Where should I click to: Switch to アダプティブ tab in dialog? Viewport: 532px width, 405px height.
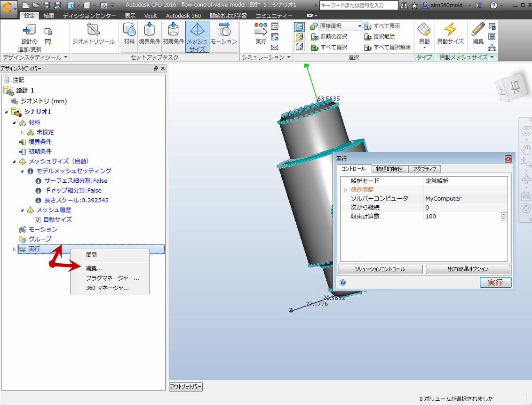[424, 169]
